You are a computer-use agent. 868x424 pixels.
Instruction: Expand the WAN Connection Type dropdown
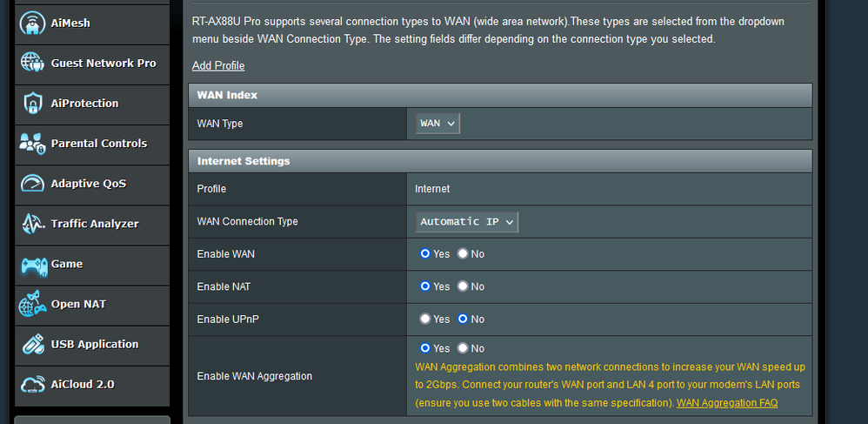point(467,222)
